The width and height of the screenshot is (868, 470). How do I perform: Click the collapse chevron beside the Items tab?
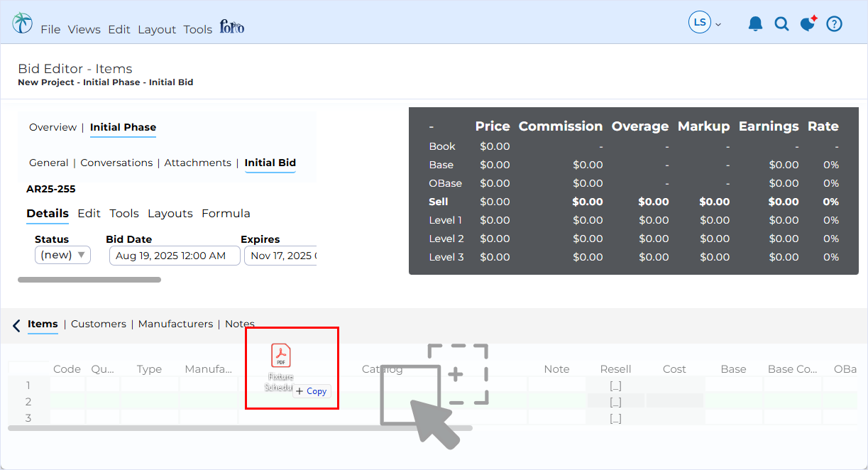click(16, 325)
